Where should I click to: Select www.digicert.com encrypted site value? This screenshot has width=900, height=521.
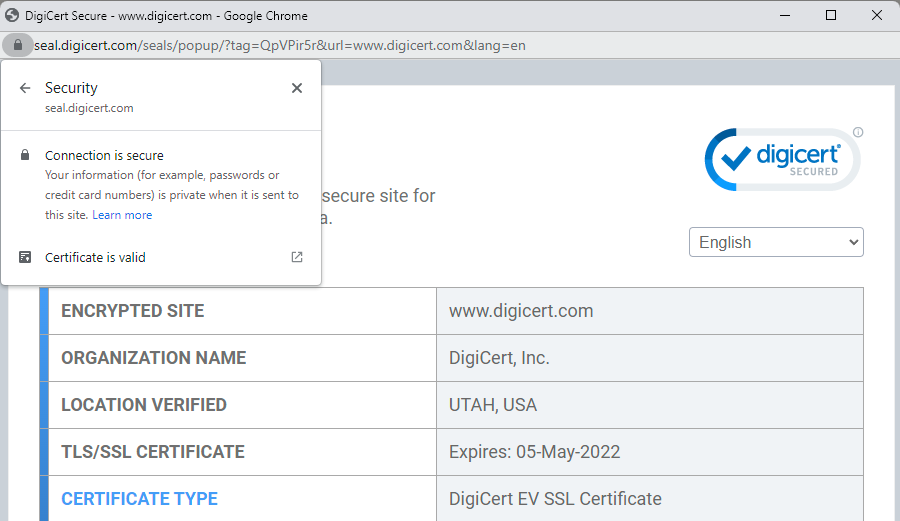[x=521, y=310]
